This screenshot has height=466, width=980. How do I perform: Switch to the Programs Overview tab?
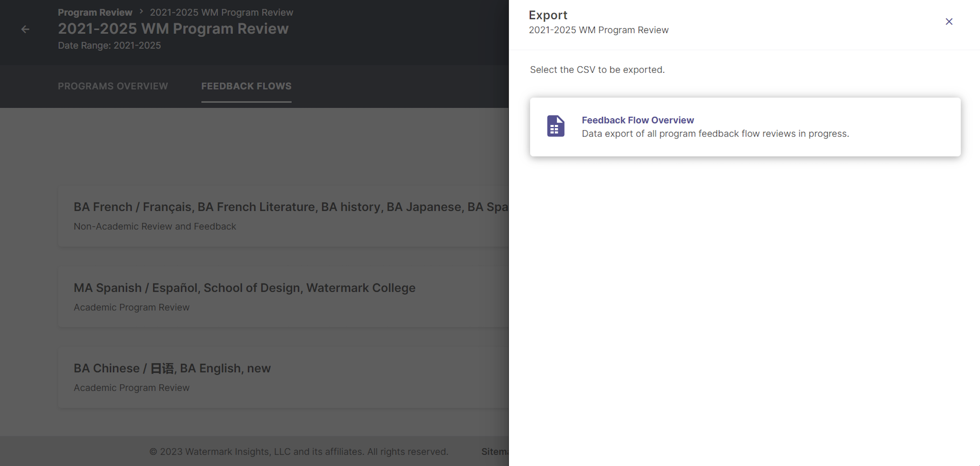click(x=113, y=86)
